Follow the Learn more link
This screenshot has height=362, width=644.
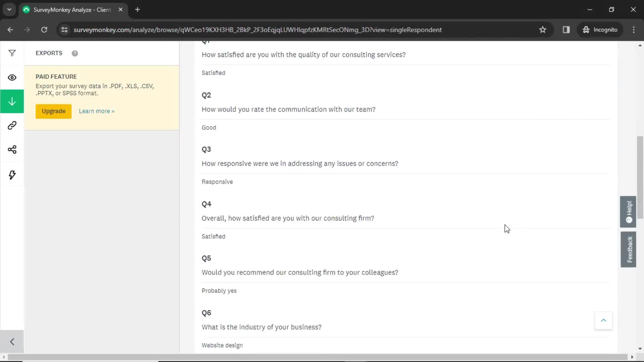click(x=97, y=111)
